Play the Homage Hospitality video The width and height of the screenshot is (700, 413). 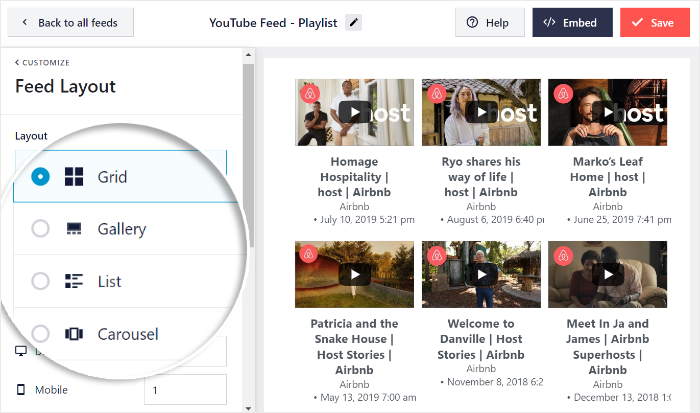coord(354,112)
